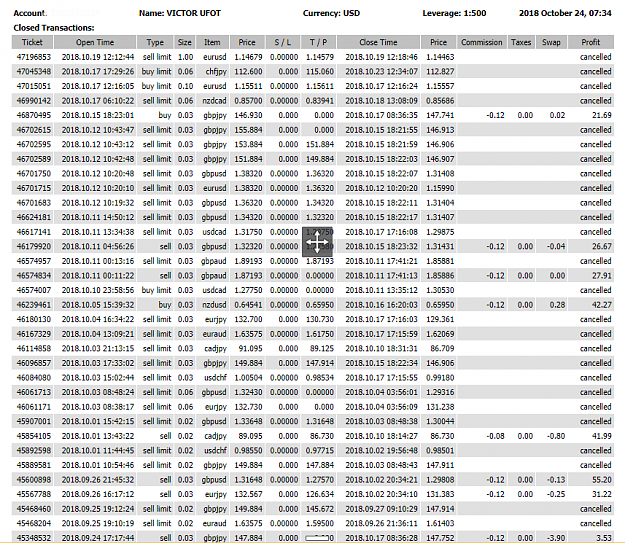Select ticket number 46701715
The height and width of the screenshot is (543, 625).
tap(34, 188)
